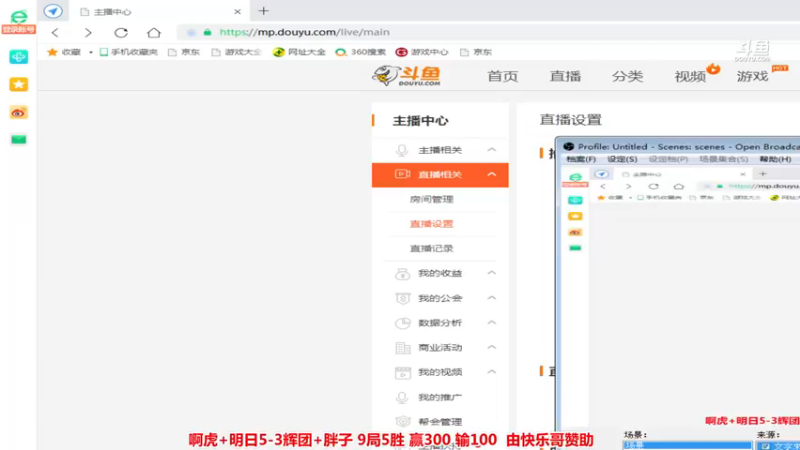Open the 游戏大全 bookmark
The width and height of the screenshot is (800, 450).
(x=237, y=52)
